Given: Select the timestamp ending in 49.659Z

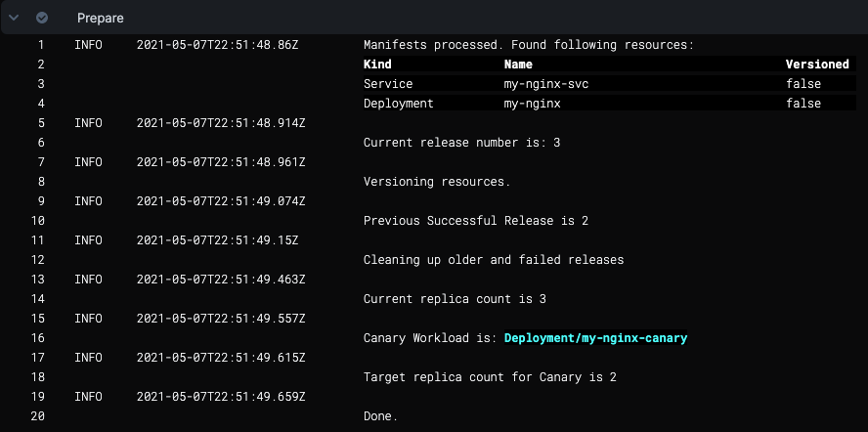Looking at the screenshot, I should (x=221, y=397).
